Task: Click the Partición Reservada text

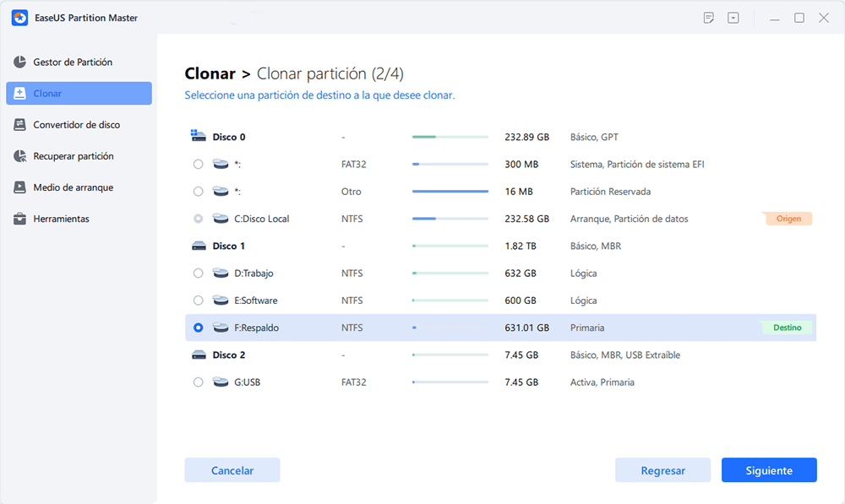Action: (610, 191)
